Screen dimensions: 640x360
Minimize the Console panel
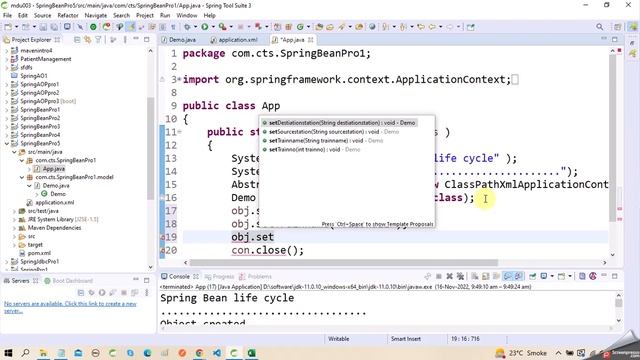point(604,276)
